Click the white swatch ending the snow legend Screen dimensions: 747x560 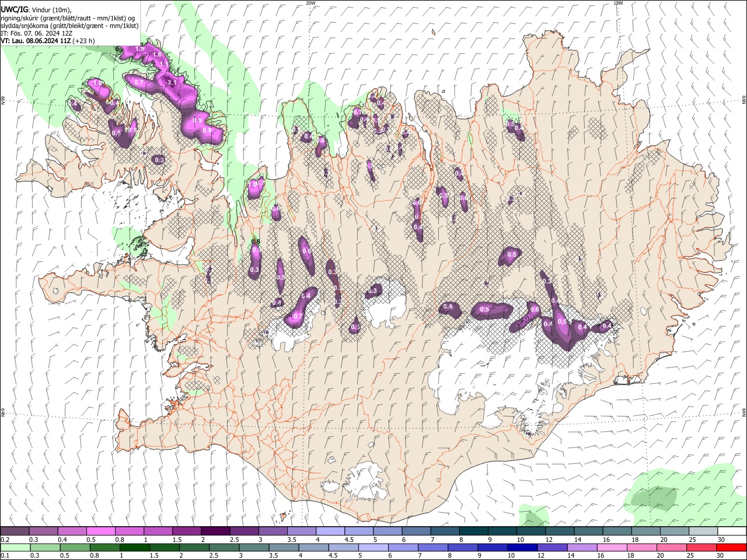click(731, 531)
